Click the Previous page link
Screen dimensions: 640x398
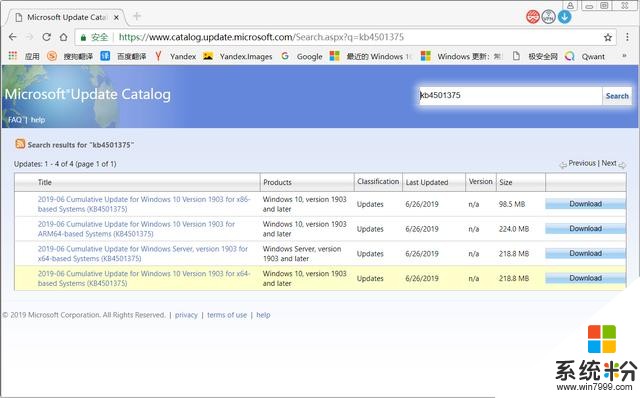coord(582,163)
